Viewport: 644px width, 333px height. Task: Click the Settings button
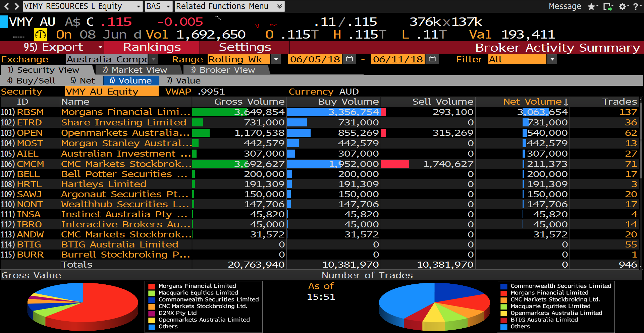click(245, 47)
